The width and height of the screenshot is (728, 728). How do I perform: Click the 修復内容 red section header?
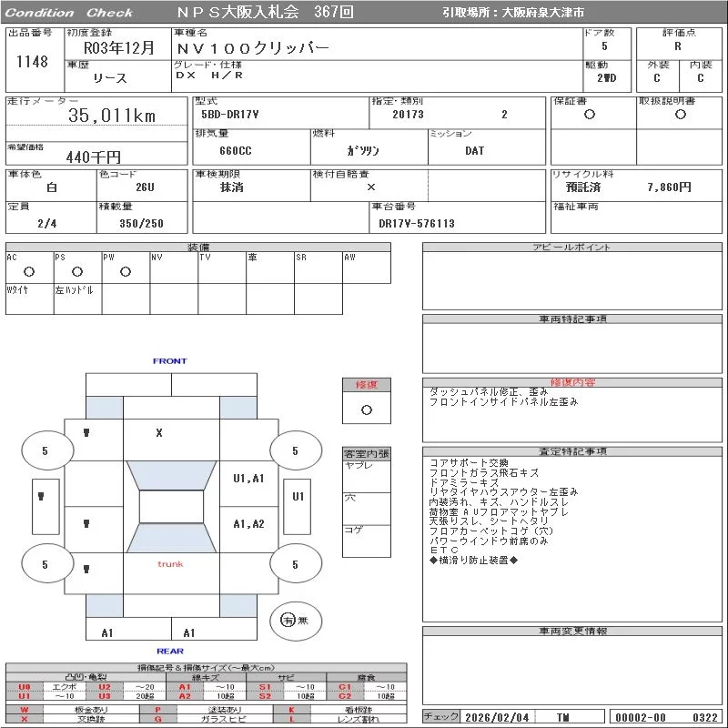click(x=572, y=382)
